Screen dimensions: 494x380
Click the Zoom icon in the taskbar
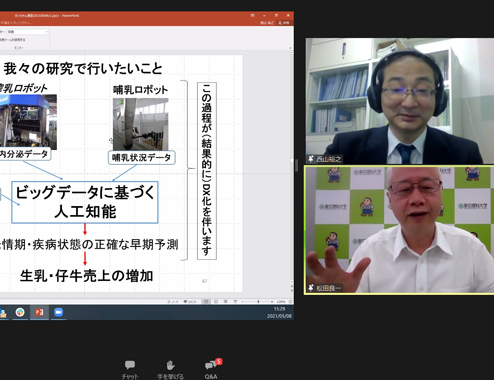point(58,312)
